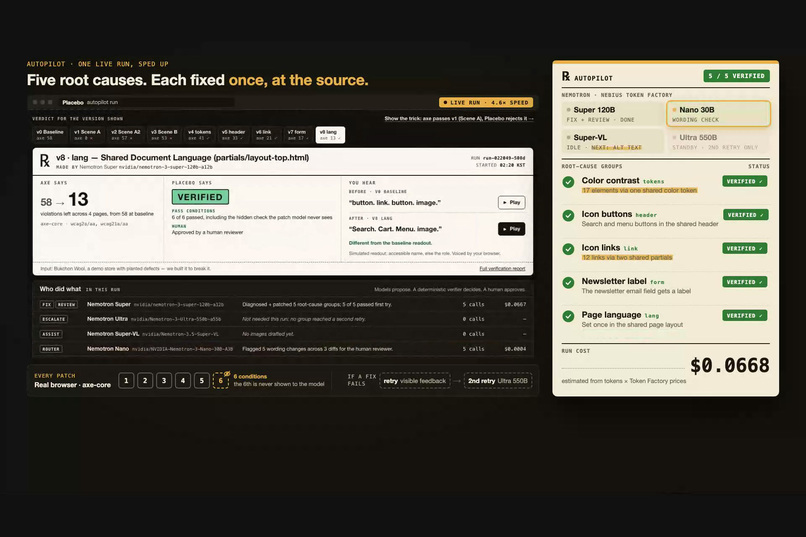806x537 pixels.
Task: Switch to v4 tokens tab
Action: pyautogui.click(x=199, y=135)
